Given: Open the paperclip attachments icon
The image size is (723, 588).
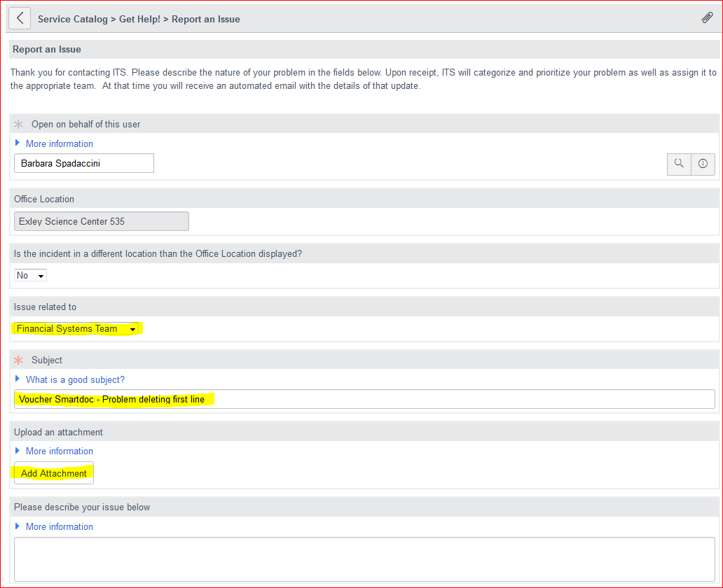Looking at the screenshot, I should 706,17.
